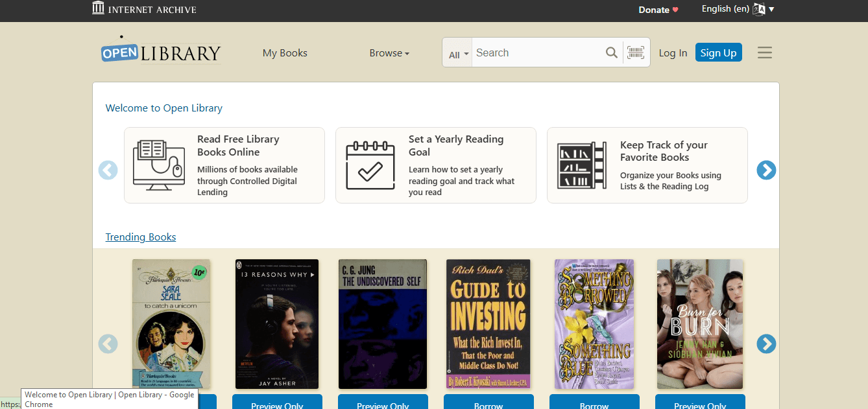The width and height of the screenshot is (868, 409).
Task: Click next arrow on Trending Books carousel
Action: coord(766,344)
